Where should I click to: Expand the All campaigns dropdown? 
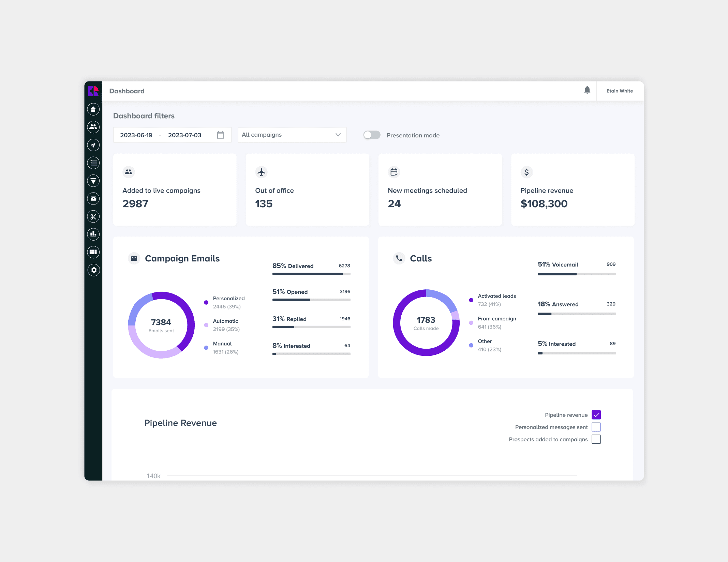[292, 135]
